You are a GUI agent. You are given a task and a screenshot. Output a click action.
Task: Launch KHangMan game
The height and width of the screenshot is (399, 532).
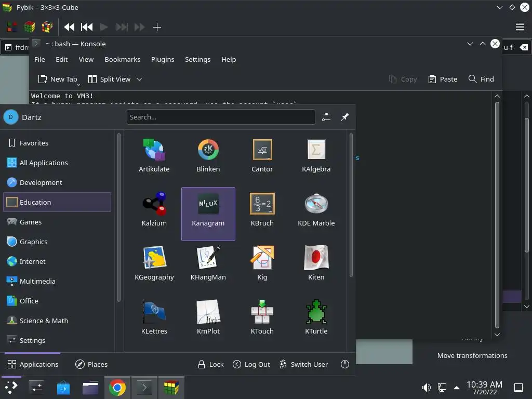click(x=208, y=264)
